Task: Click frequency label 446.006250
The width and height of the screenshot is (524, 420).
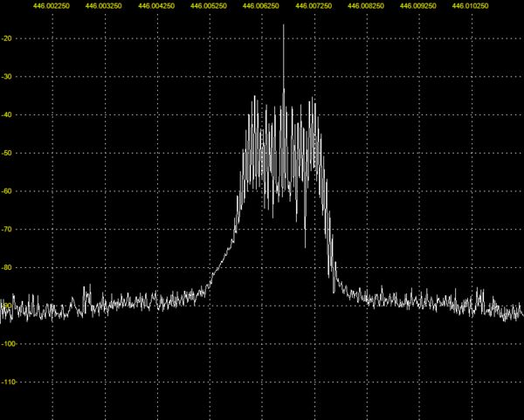Action: click(261, 6)
